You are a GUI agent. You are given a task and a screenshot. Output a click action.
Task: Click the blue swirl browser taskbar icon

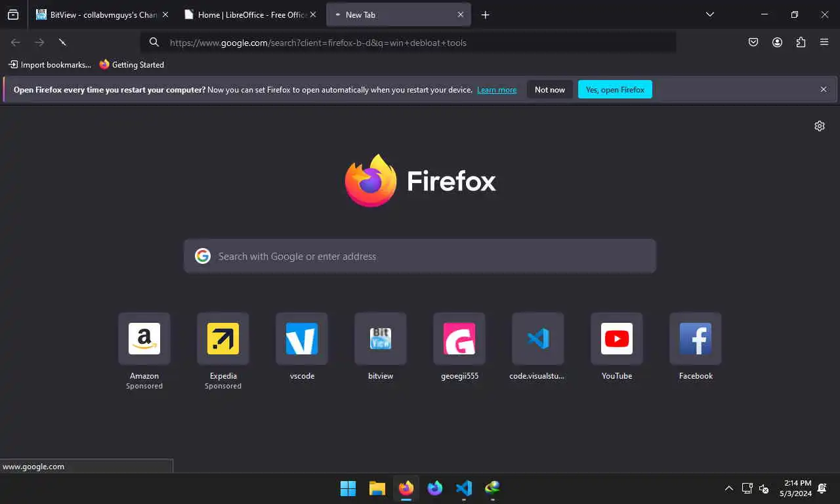[435, 488]
